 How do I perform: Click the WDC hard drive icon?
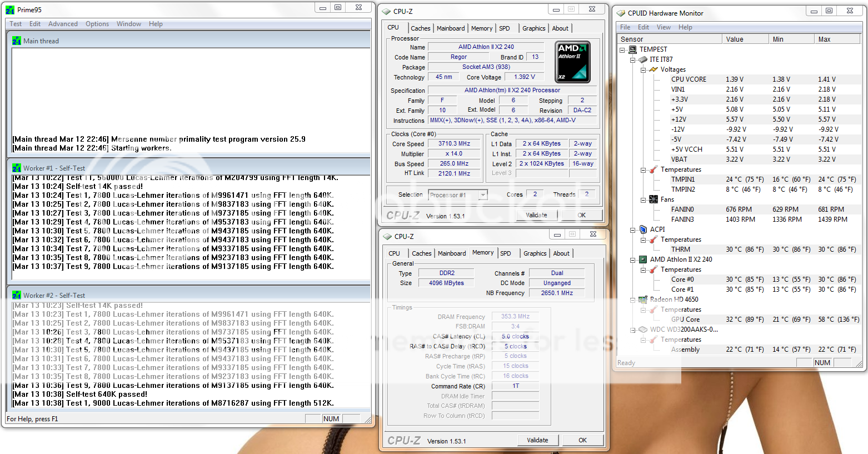point(643,329)
